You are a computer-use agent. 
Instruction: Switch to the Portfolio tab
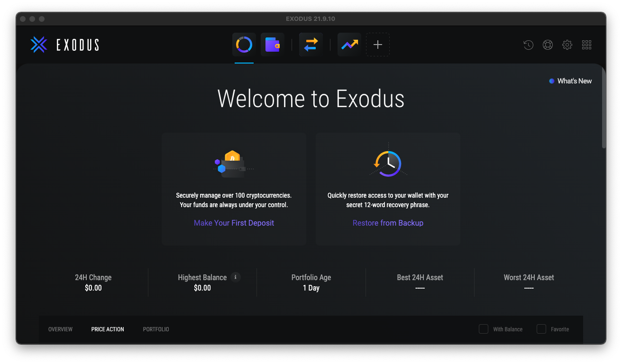[156, 329]
